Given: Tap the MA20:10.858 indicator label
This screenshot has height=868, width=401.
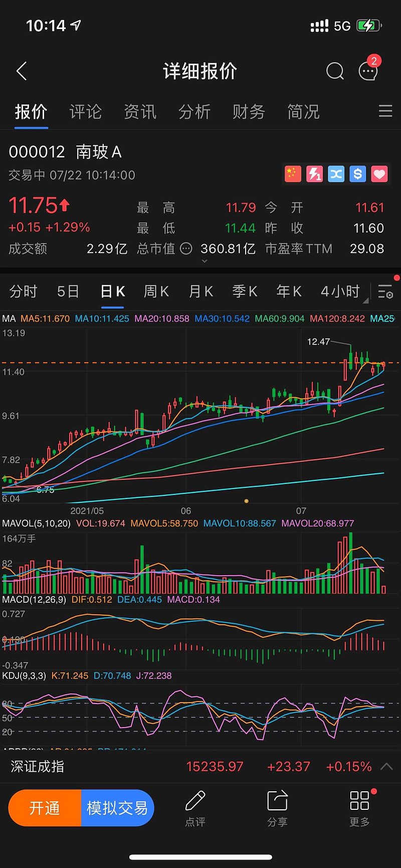Looking at the screenshot, I should click(162, 318).
